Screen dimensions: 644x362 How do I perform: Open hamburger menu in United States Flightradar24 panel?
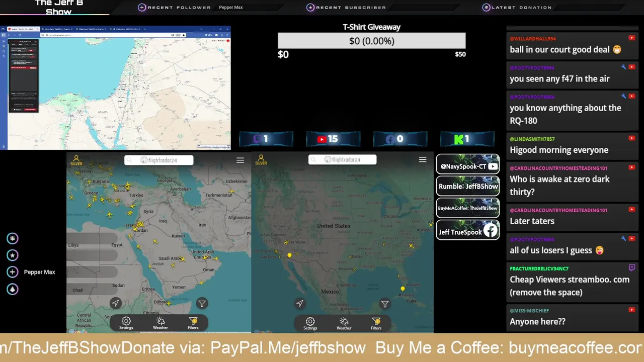423,159
